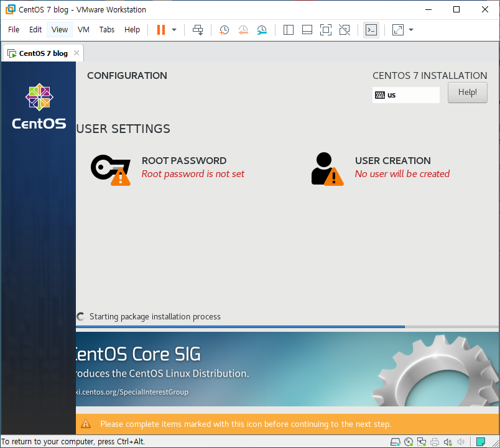The image size is (500, 448).
Task: Toggle the library sidebar panel icon
Action: (x=289, y=30)
